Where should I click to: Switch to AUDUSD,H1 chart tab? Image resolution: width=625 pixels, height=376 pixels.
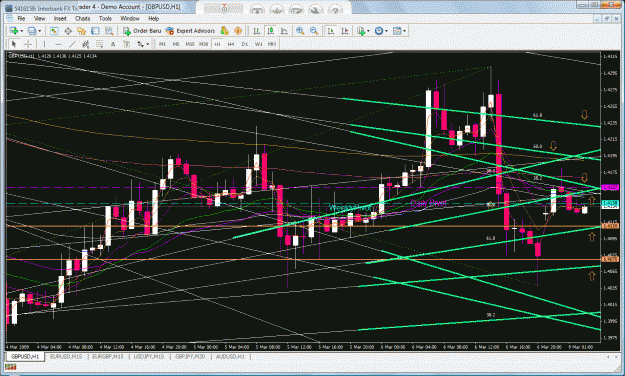pos(230,356)
